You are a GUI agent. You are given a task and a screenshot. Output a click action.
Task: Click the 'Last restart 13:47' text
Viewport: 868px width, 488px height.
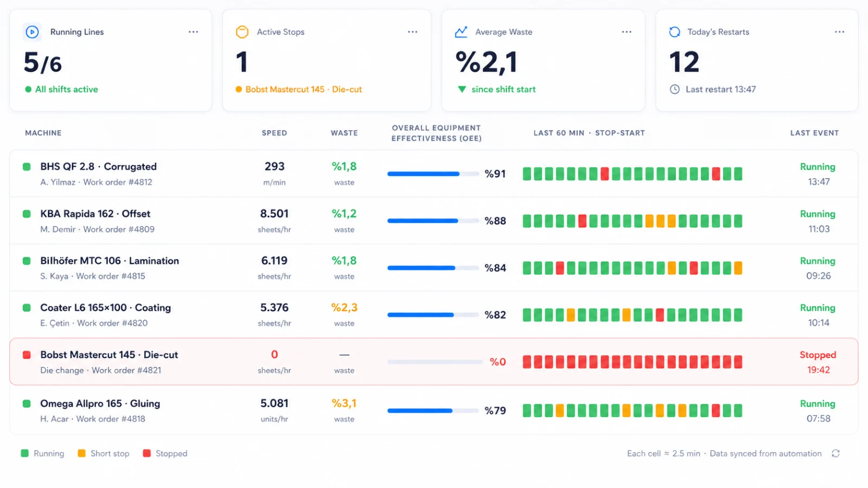point(720,89)
